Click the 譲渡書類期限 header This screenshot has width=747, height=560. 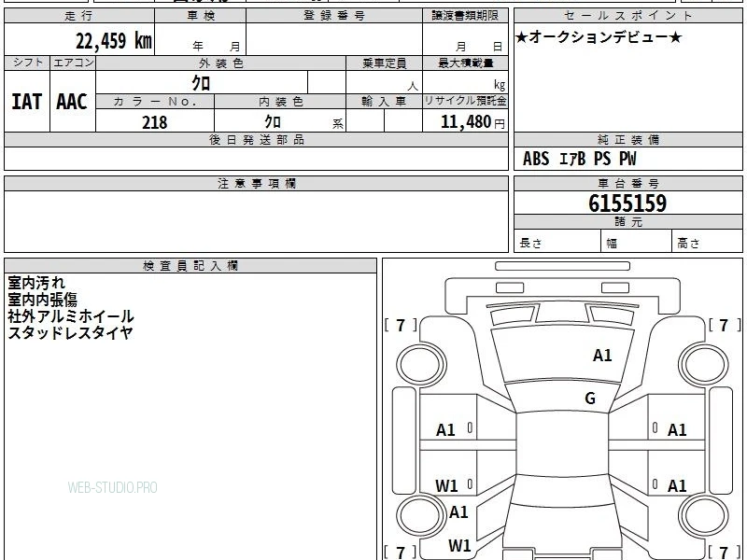click(465, 16)
